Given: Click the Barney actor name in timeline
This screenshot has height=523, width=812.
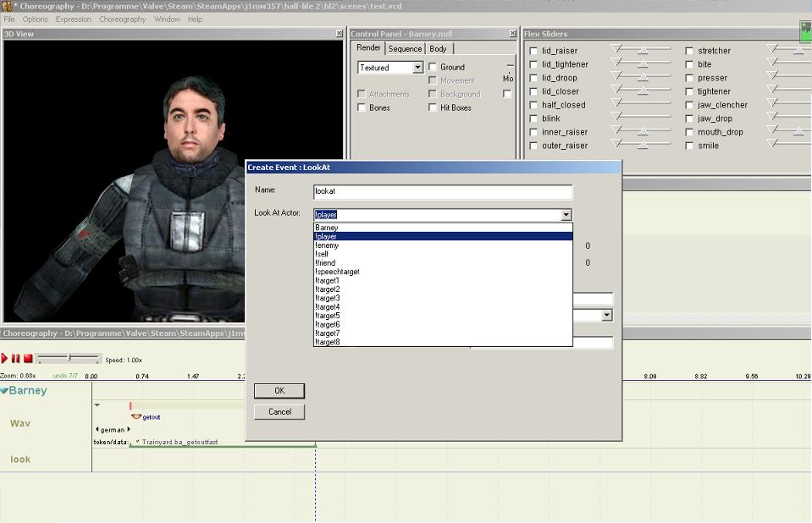Looking at the screenshot, I should pyautogui.click(x=28, y=390).
